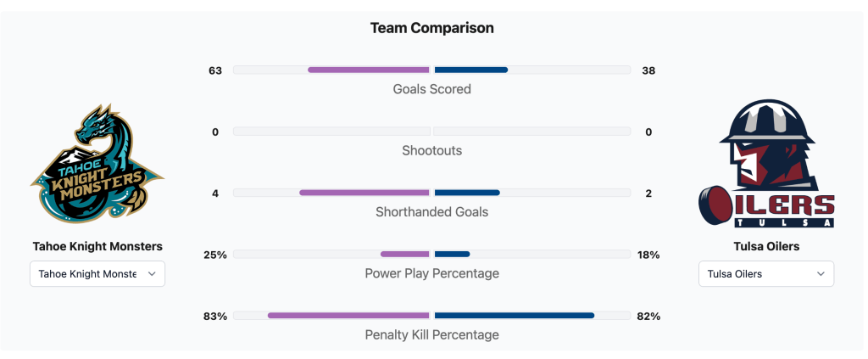Screen dimensions: 868x359
Task: Click the Team Comparison heading
Action: pos(432,28)
